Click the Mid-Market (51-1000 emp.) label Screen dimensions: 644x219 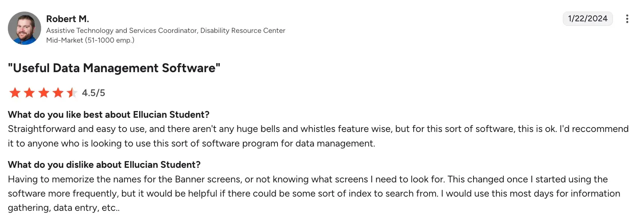90,40
